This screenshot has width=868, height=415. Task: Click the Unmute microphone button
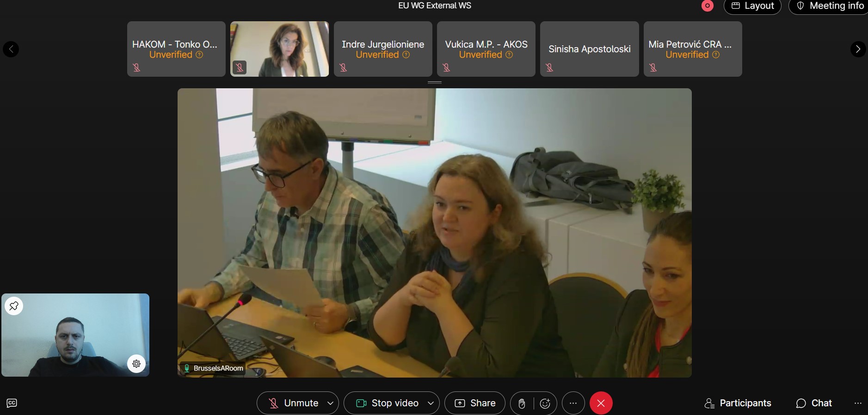[x=293, y=403]
